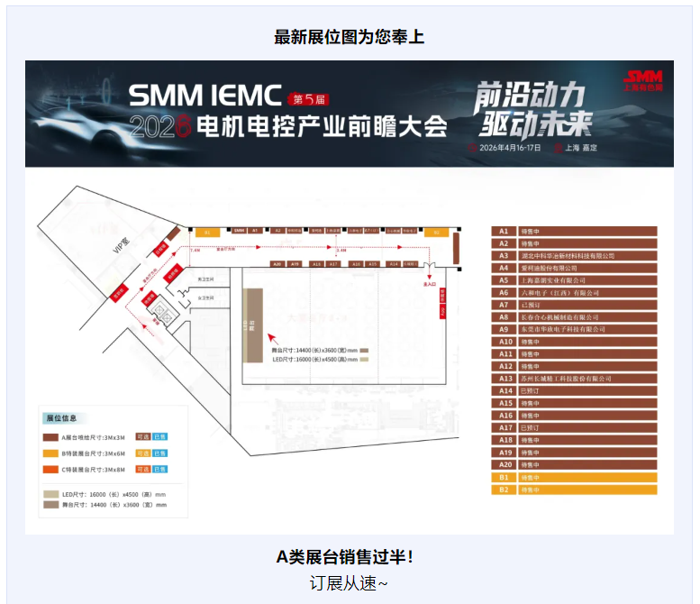Click 待售中 in the A15 list row
Image resolution: width=700 pixels, height=604 pixels.
[x=531, y=403]
